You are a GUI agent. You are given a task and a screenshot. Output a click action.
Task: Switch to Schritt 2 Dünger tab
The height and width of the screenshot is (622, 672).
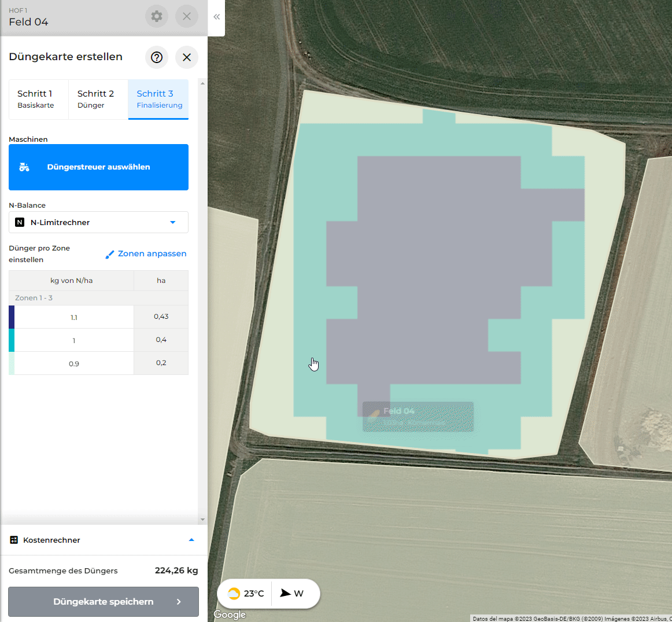[98, 99]
